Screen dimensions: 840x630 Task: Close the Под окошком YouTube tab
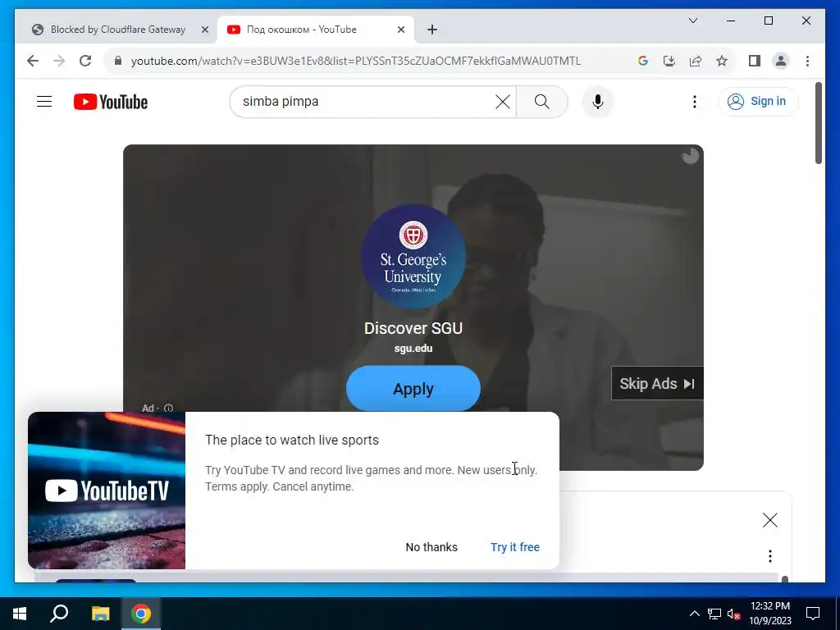400,30
